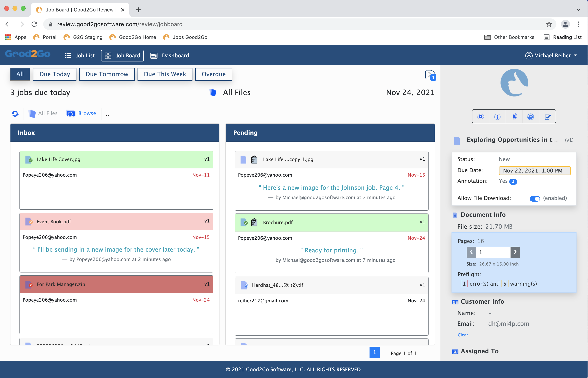Image resolution: width=588 pixels, height=378 pixels.
Task: Click the annotation count badge 2
Action: tap(513, 181)
